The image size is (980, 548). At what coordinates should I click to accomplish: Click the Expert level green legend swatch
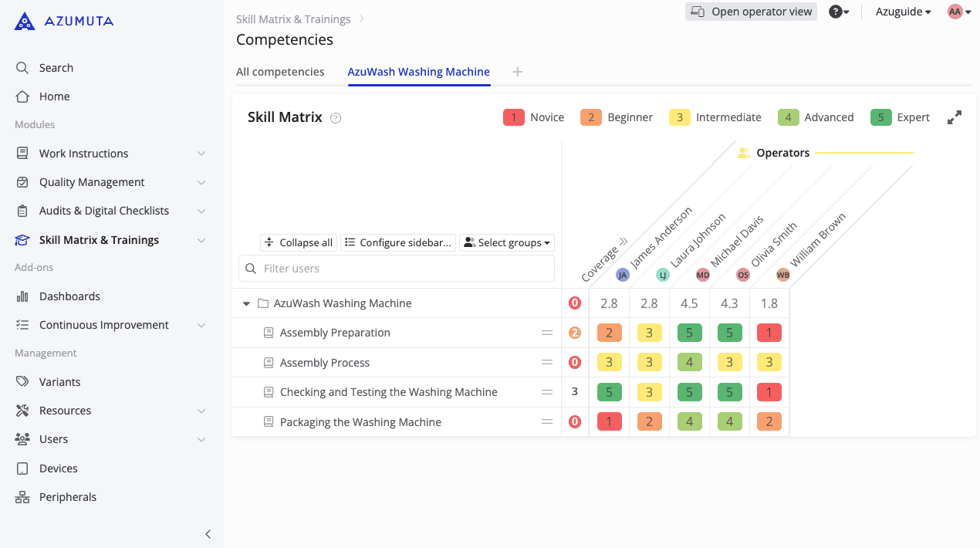[x=880, y=117]
